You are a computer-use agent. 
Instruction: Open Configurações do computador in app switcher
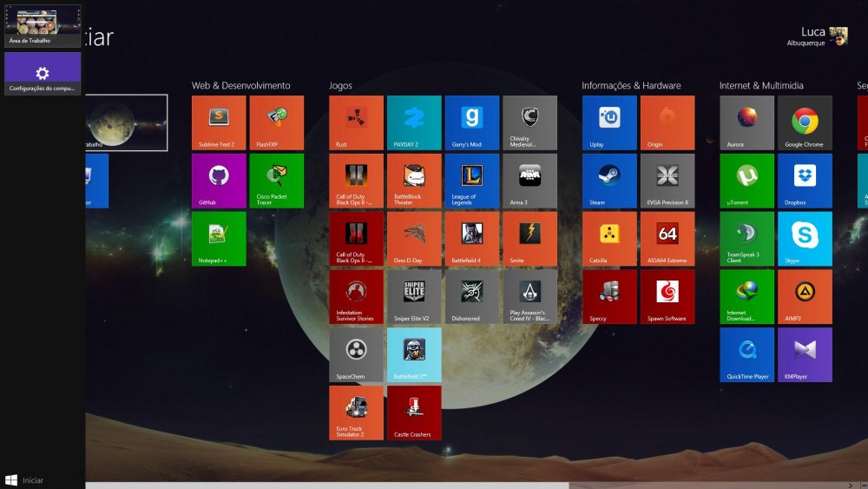(43, 74)
